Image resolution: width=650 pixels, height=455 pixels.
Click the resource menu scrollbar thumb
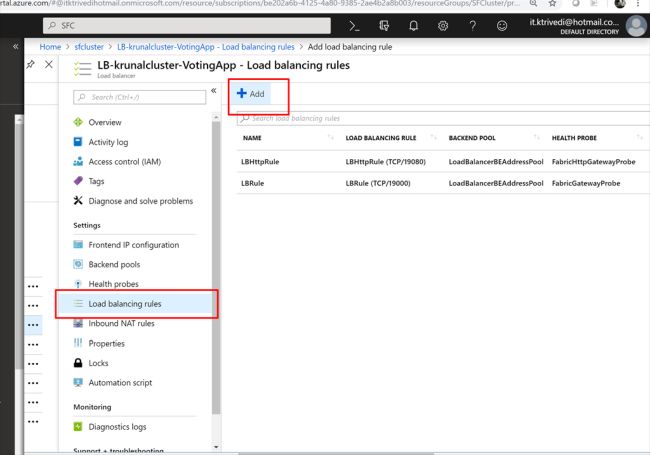[216, 267]
